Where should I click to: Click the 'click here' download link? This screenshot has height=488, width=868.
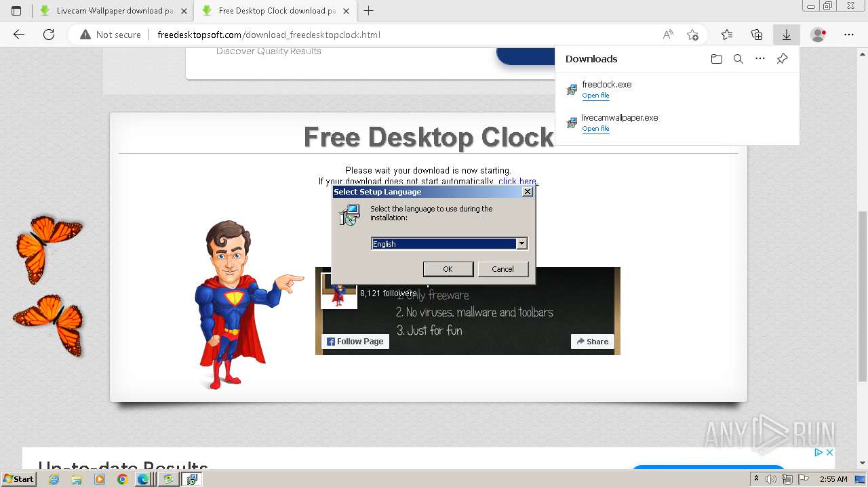click(517, 181)
